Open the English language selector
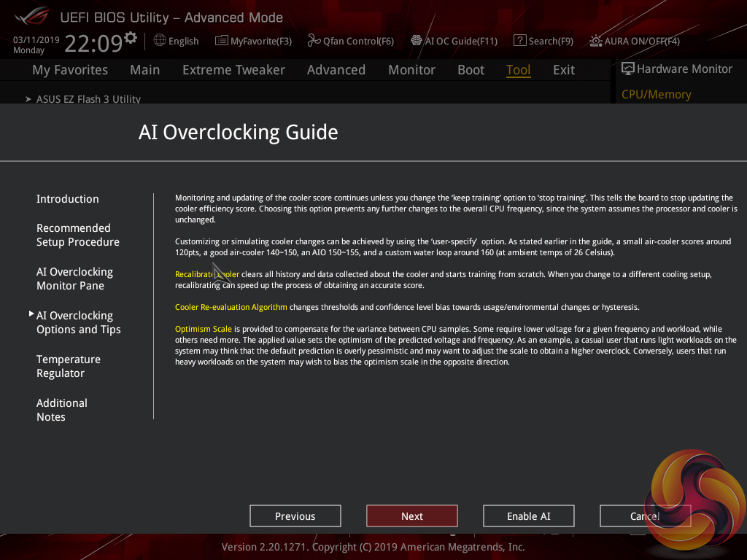747x560 pixels. point(177,41)
